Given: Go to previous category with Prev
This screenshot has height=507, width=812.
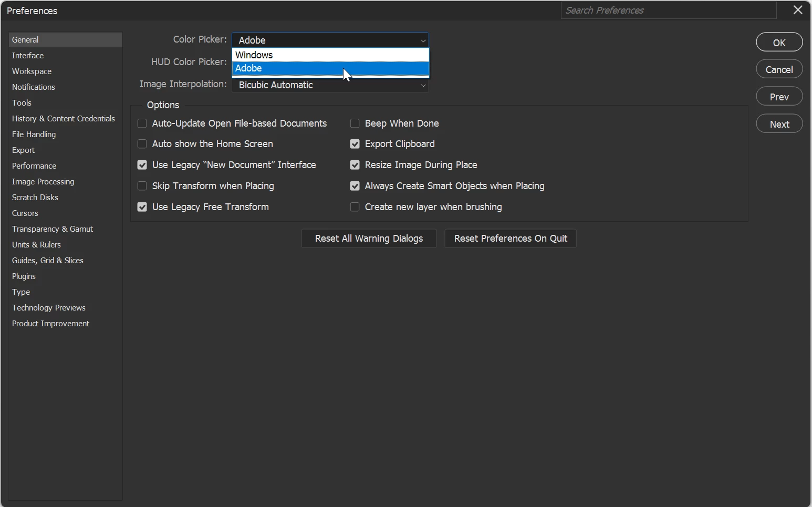Looking at the screenshot, I should pos(779,97).
